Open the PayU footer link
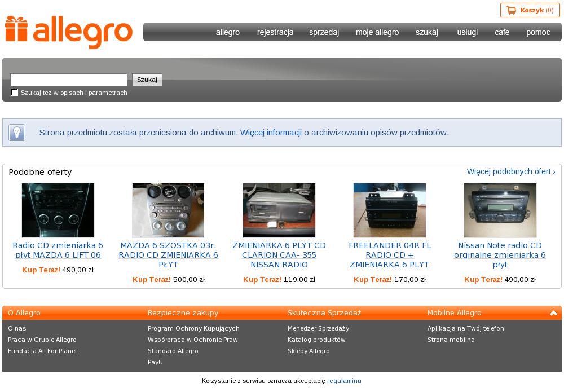The width and height of the screenshot is (564, 392). tap(155, 362)
